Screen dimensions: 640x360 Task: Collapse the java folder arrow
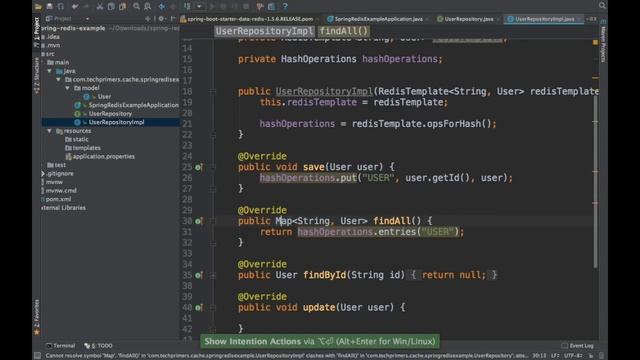(50, 71)
